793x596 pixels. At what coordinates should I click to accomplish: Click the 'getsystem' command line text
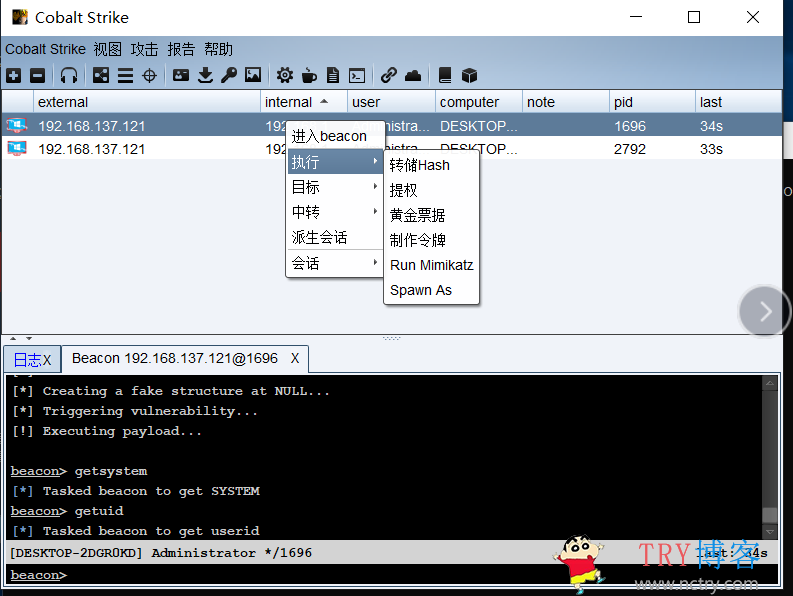point(111,471)
